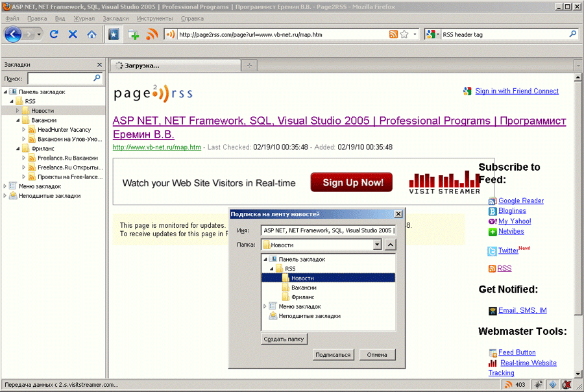Select the Загрузка... tab
This screenshot has width=584, height=392.
coord(175,66)
